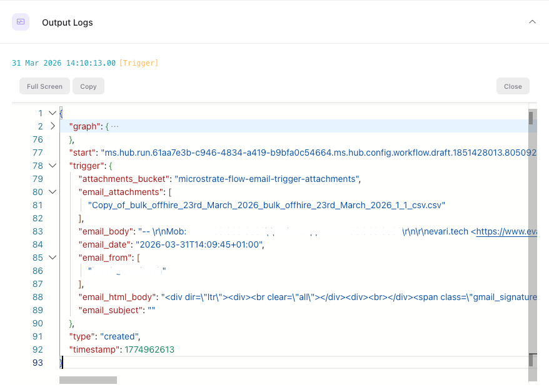The image size is (549, 392).
Task: Click the "timestamp" key on line 92
Action: coord(95,349)
